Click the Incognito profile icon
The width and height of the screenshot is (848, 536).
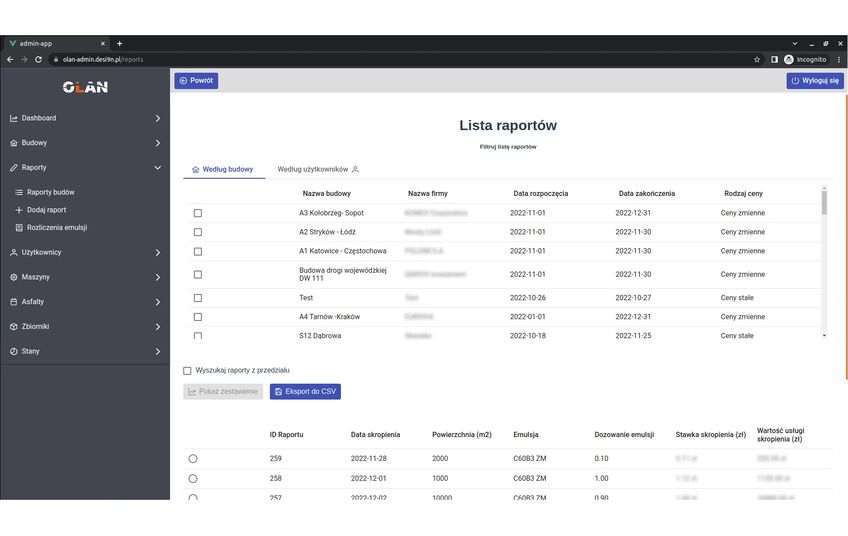tap(789, 59)
